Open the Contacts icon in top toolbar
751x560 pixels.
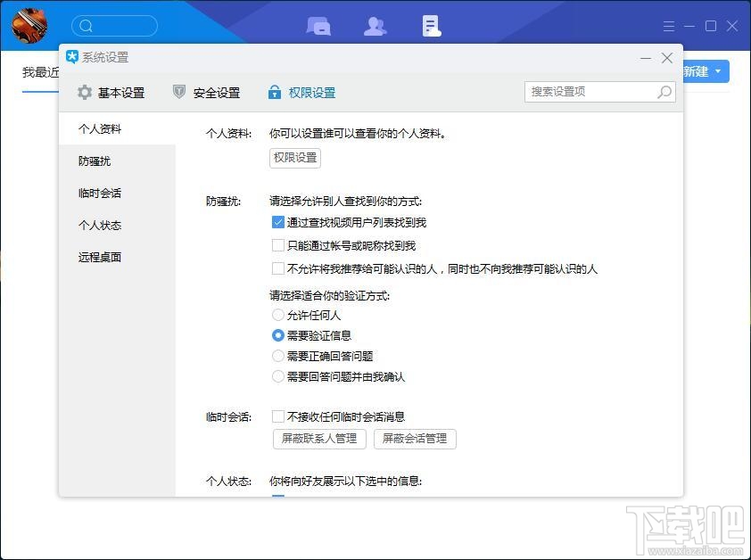click(375, 25)
